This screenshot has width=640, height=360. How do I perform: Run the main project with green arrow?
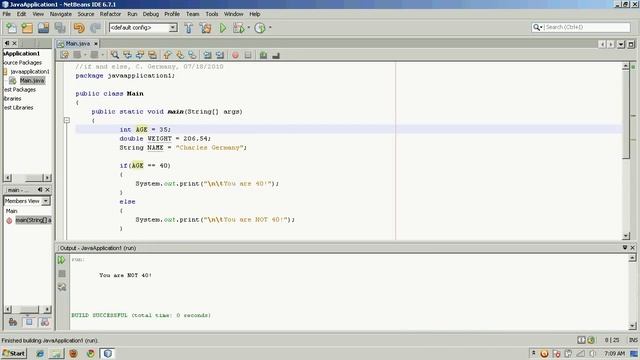click(222, 28)
